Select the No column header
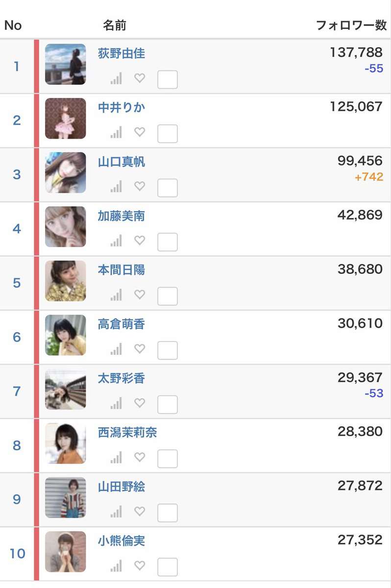The height and width of the screenshot is (588, 391). click(13, 25)
